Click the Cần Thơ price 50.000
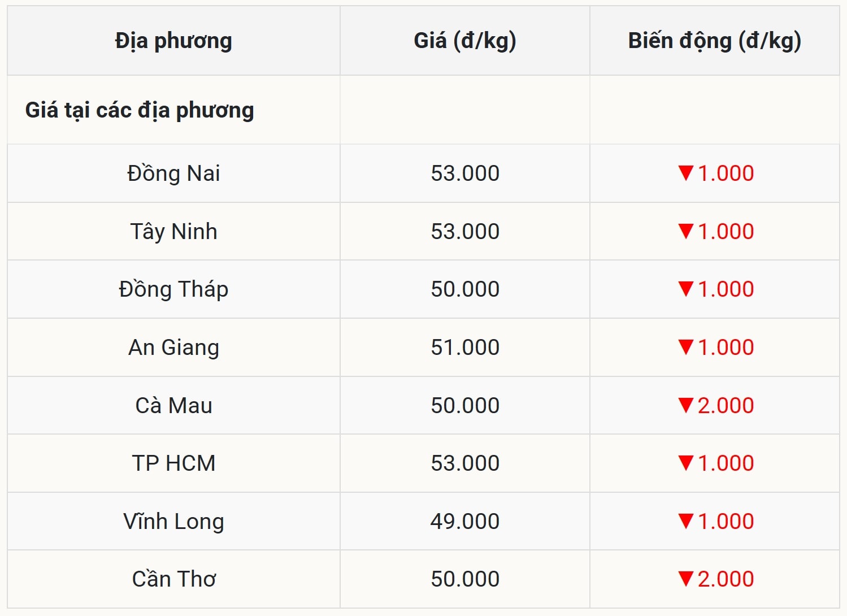This screenshot has height=616, width=847. pos(464,579)
